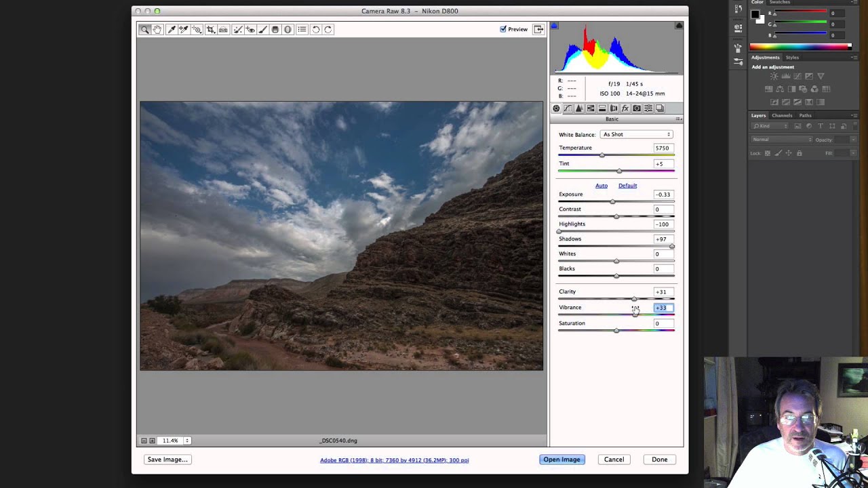Click the Exposure slider handle

tap(612, 201)
